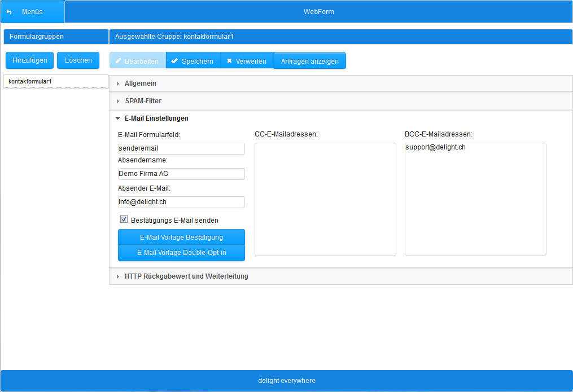Toggle Bestätigungs E-Mail senden checkbox

pos(124,220)
